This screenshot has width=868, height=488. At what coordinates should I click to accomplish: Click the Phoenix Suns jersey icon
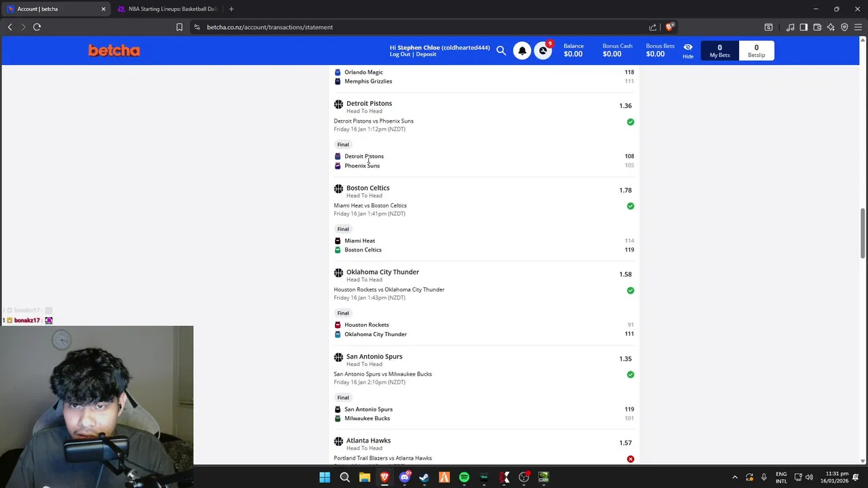coord(338,165)
